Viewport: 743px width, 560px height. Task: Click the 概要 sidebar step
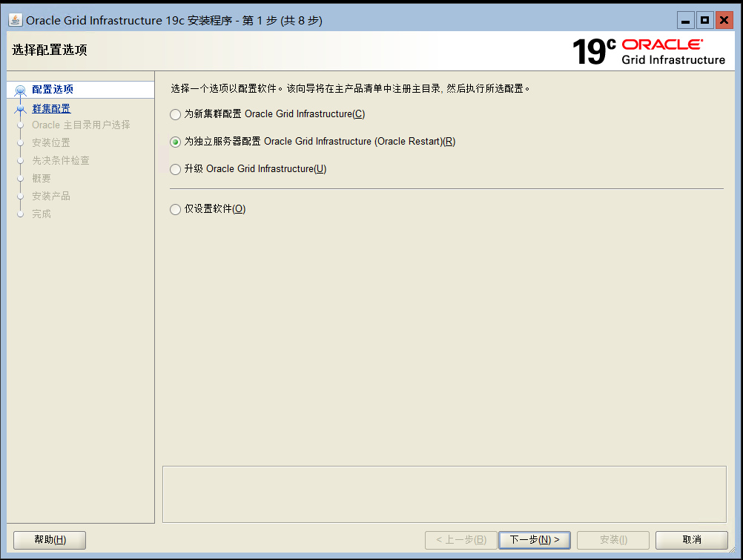point(42,178)
